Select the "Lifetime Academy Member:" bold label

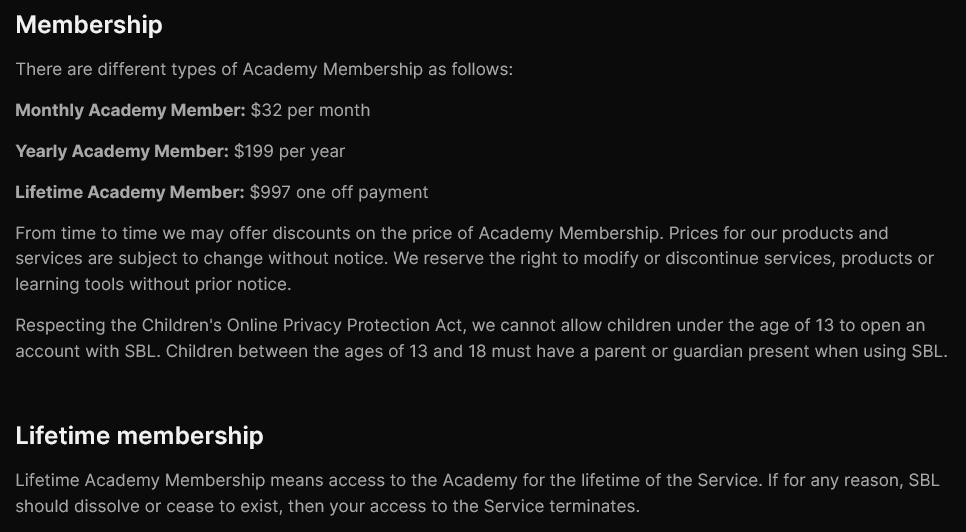[x=130, y=192]
